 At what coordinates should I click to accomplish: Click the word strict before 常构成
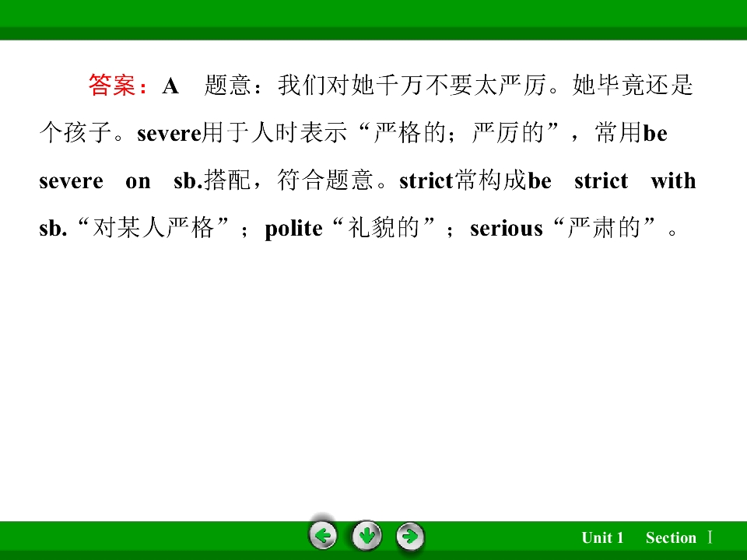pos(426,180)
